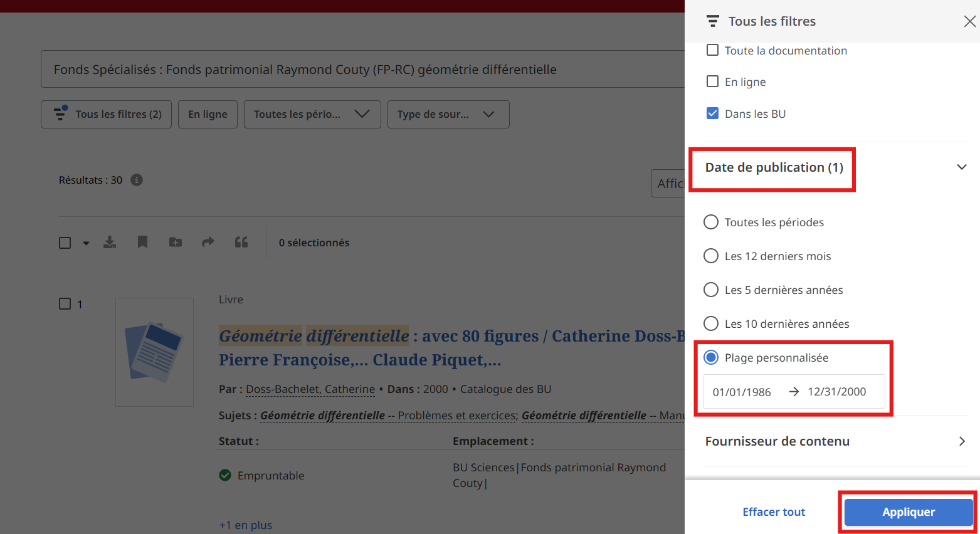The height and width of the screenshot is (534, 980).
Task: Click the quotation mark cite icon
Action: (x=241, y=243)
